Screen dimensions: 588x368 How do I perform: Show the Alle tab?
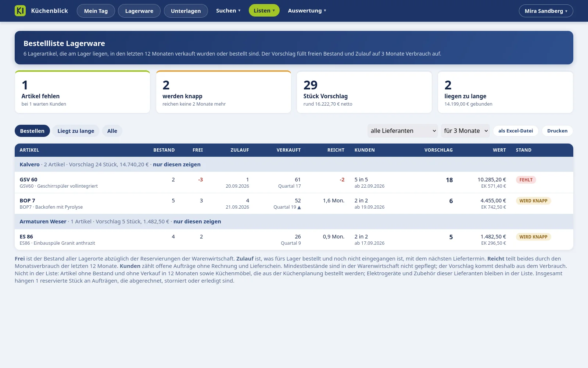point(112,131)
